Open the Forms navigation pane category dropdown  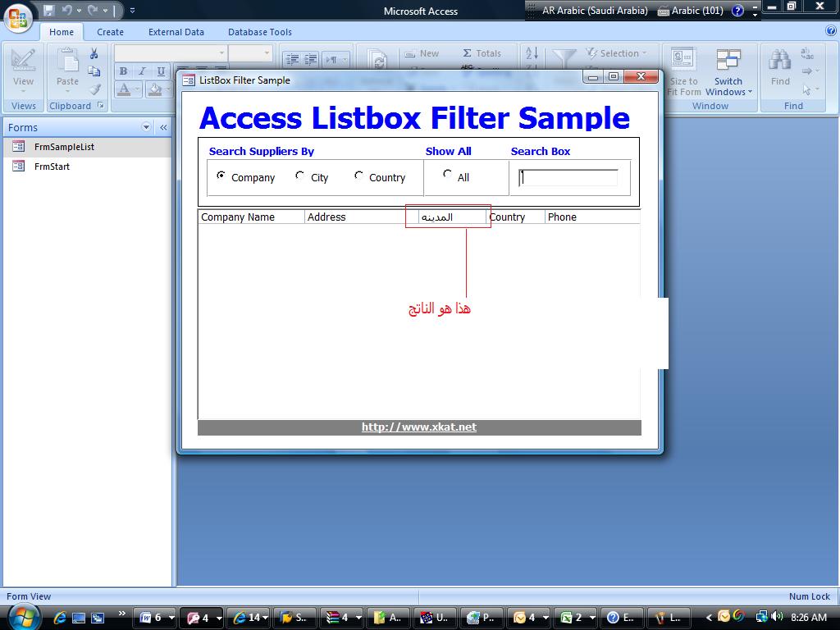click(146, 127)
